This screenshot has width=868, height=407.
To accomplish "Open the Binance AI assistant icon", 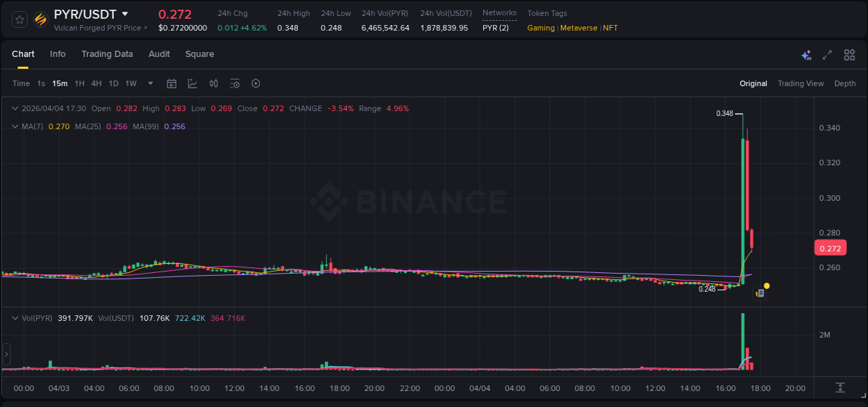I will 806,54.
